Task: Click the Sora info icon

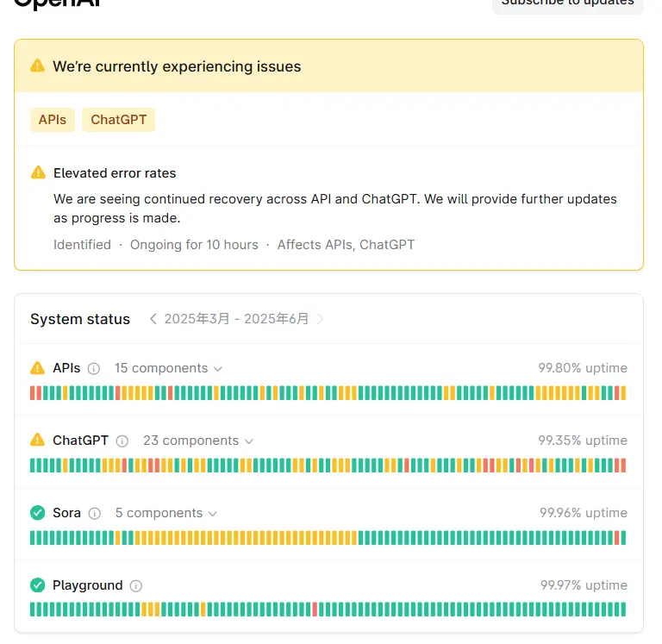Action: [x=95, y=513]
